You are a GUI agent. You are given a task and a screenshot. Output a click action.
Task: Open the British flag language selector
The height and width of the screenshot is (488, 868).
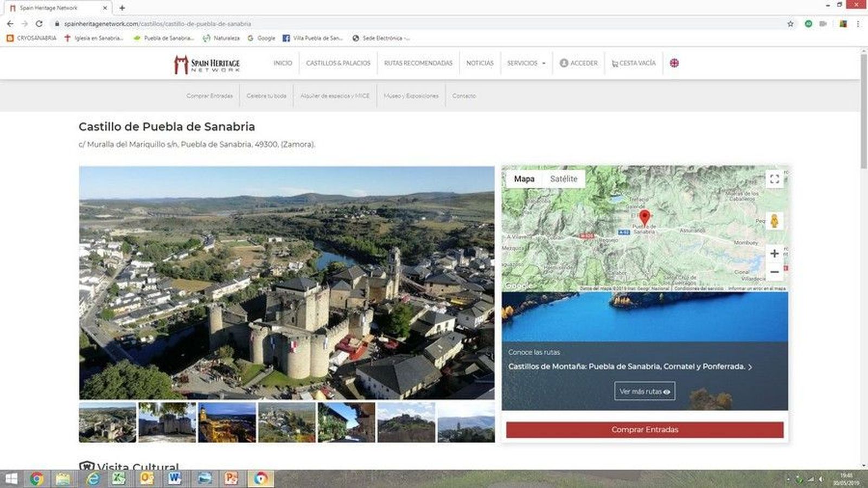(674, 63)
